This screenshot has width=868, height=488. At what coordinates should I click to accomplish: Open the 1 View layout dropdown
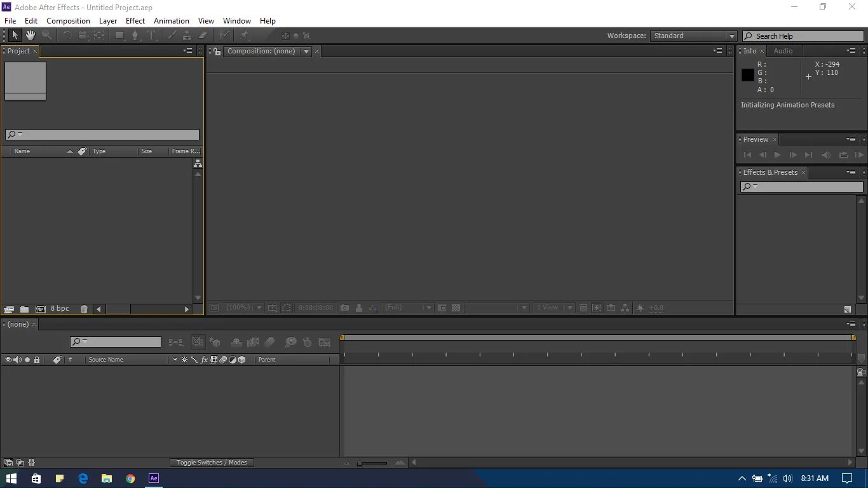tap(553, 308)
